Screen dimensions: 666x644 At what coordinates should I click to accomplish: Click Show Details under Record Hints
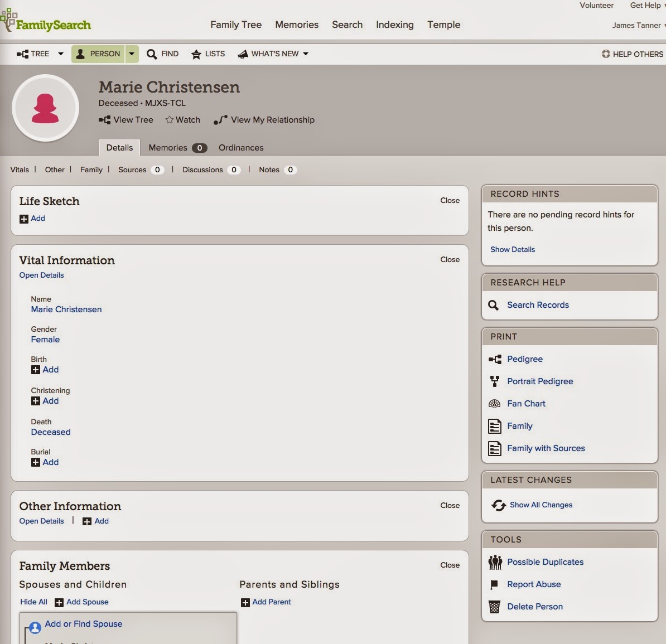tap(513, 250)
